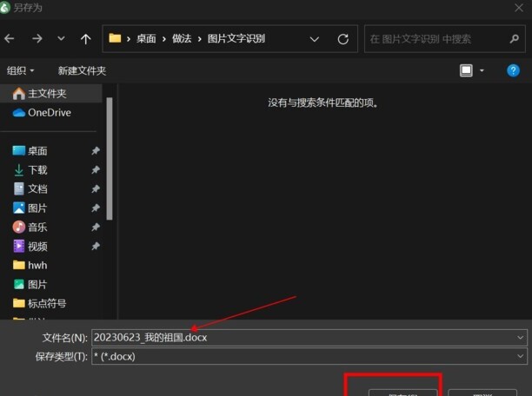Click the pin icon beside 文档

click(x=96, y=188)
